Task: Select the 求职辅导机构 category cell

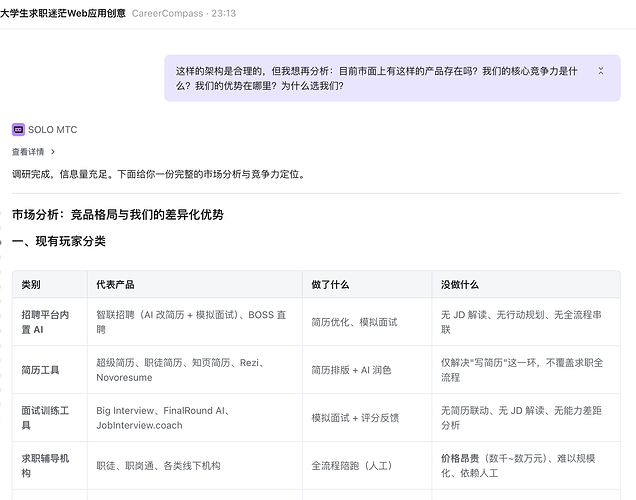Action: 50,466
